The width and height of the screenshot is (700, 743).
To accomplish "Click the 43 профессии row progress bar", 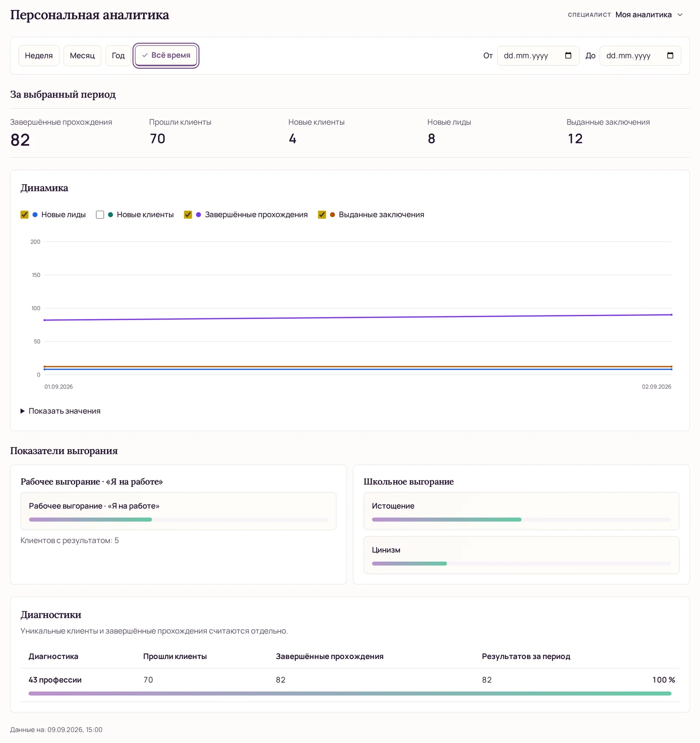I will coord(350,694).
